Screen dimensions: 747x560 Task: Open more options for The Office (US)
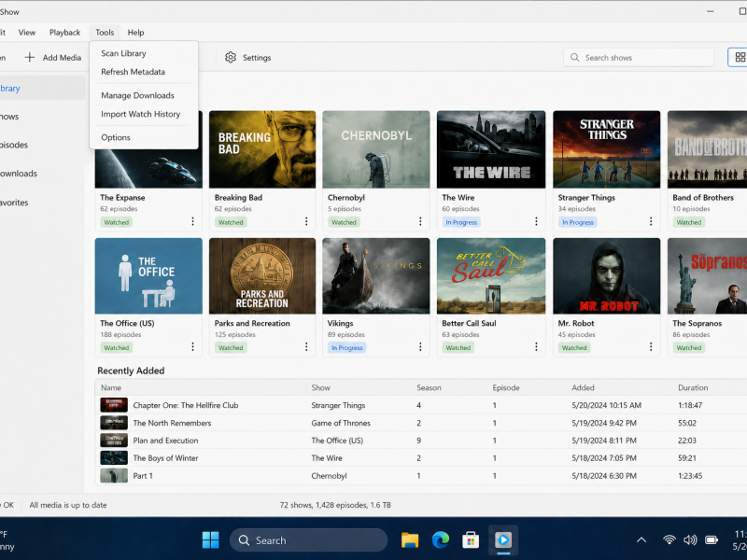(x=192, y=346)
